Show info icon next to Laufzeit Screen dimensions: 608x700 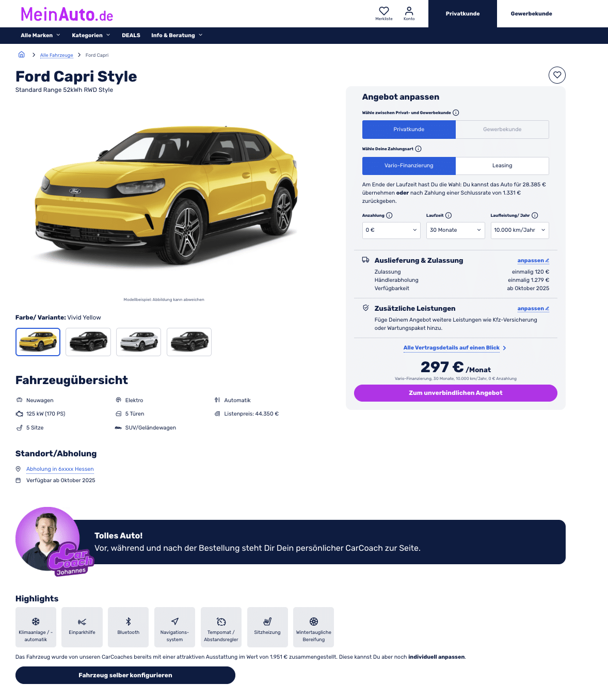(x=449, y=215)
